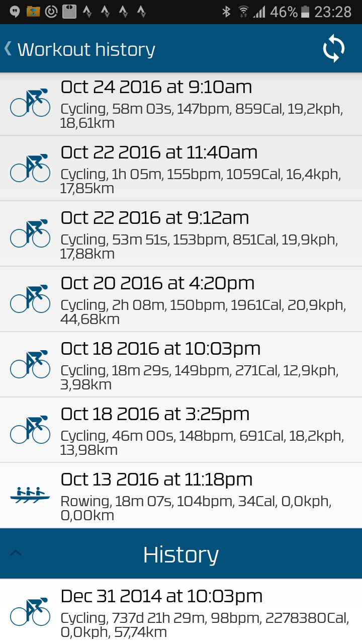Open Dec 31 2014 at 10:03pm entry
This screenshot has width=362, height=644.
(x=181, y=611)
